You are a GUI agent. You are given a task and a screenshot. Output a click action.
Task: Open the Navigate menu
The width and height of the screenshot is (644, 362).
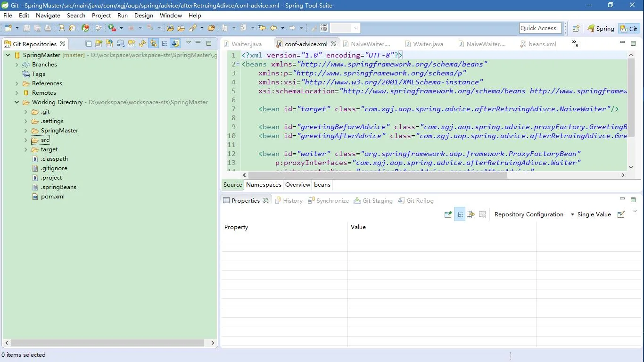(48, 15)
